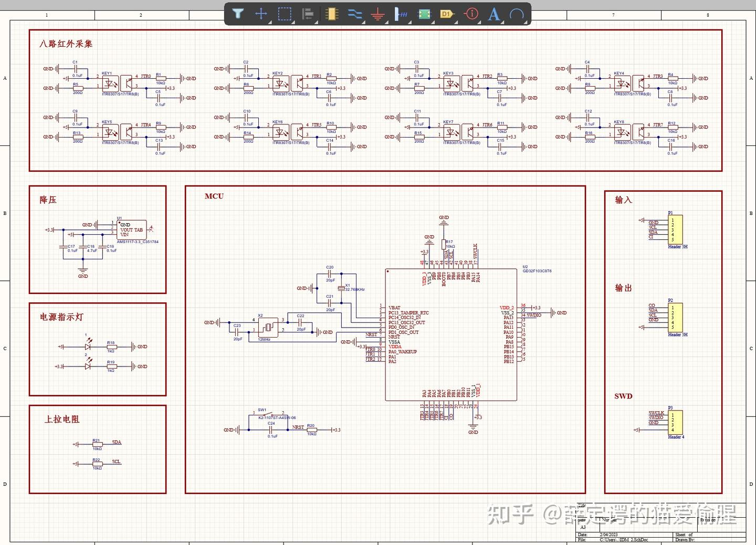Choose the arc drawing tool
Image resolution: width=756 pixels, height=545 pixels.
click(x=517, y=14)
